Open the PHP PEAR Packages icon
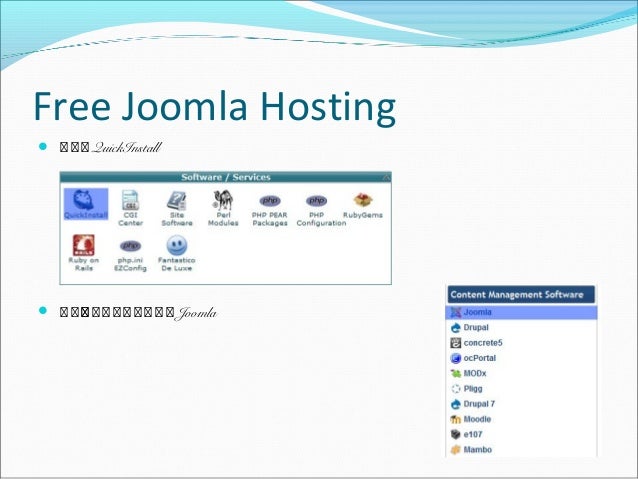The height and width of the screenshot is (479, 638). pyautogui.click(x=270, y=201)
